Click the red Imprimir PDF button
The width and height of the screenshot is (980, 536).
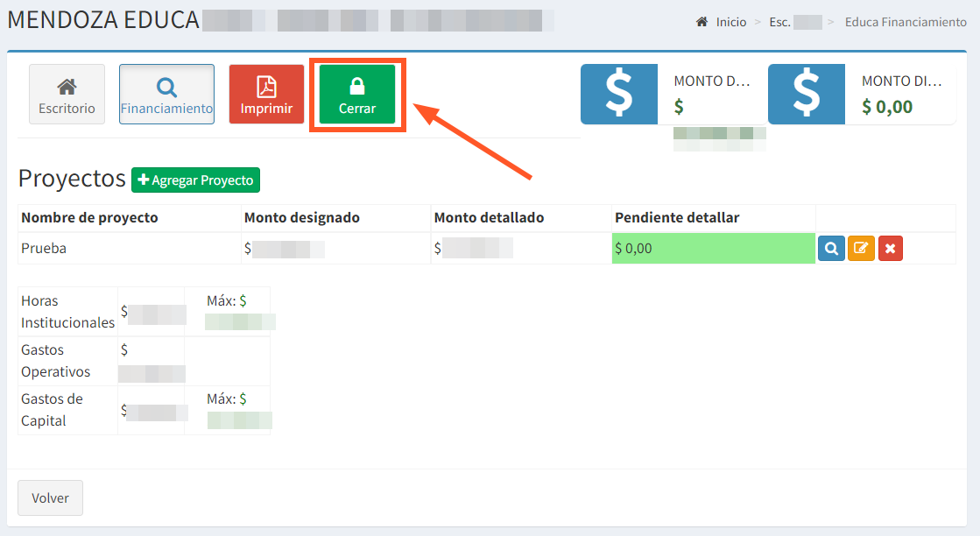(x=267, y=95)
